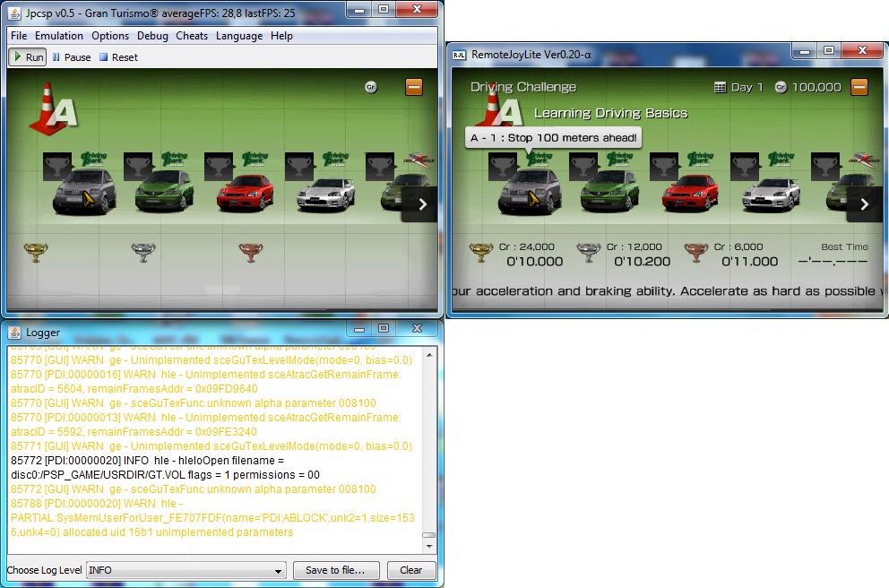Click orange minus button in RemoteJoyLite
889x588 pixels.
tap(859, 87)
